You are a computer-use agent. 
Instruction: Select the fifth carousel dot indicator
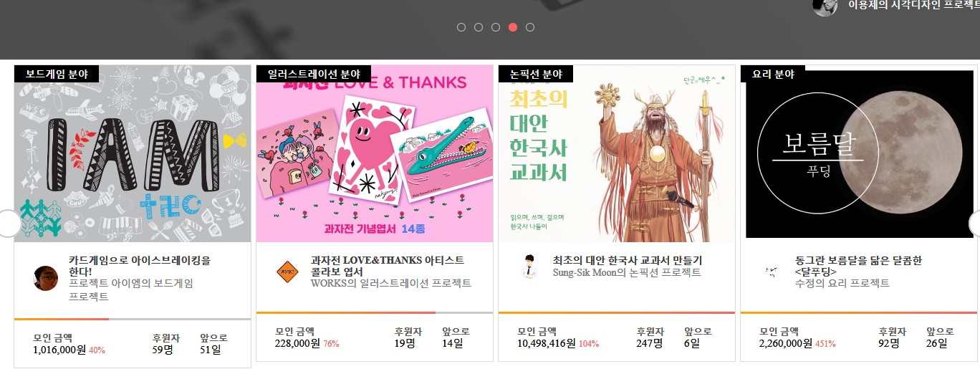(530, 27)
